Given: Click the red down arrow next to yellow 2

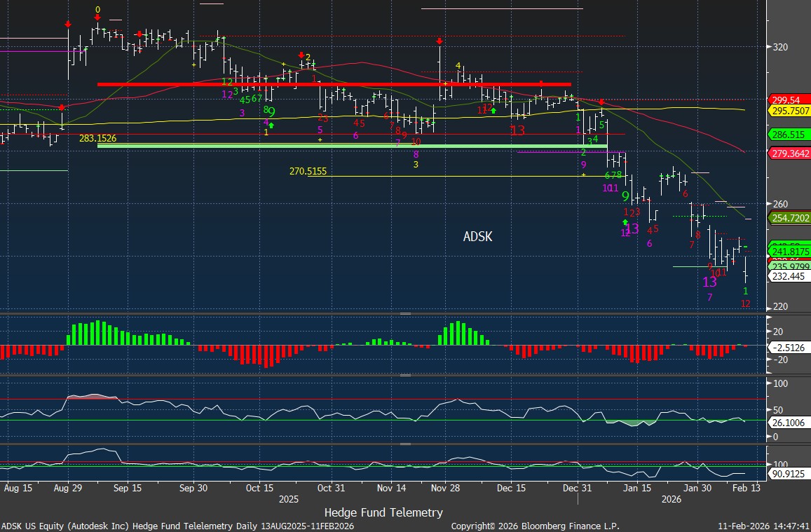Looking at the screenshot, I should click(301, 55).
